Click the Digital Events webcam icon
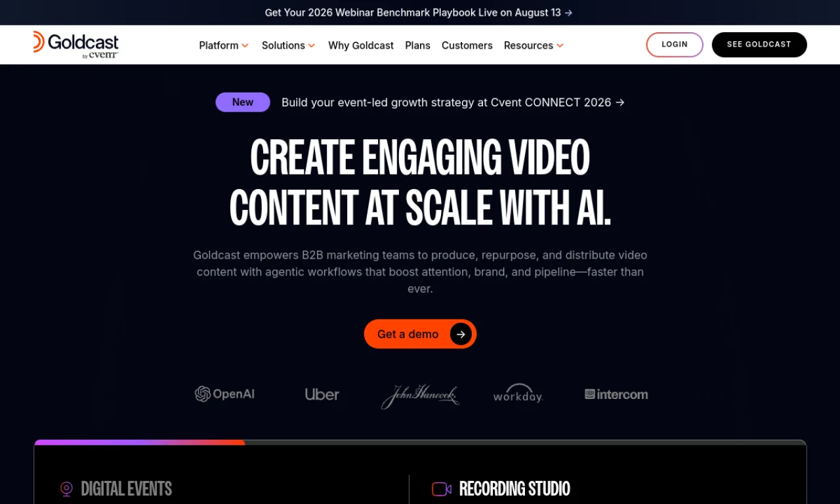This screenshot has height=504, width=840. [66, 489]
